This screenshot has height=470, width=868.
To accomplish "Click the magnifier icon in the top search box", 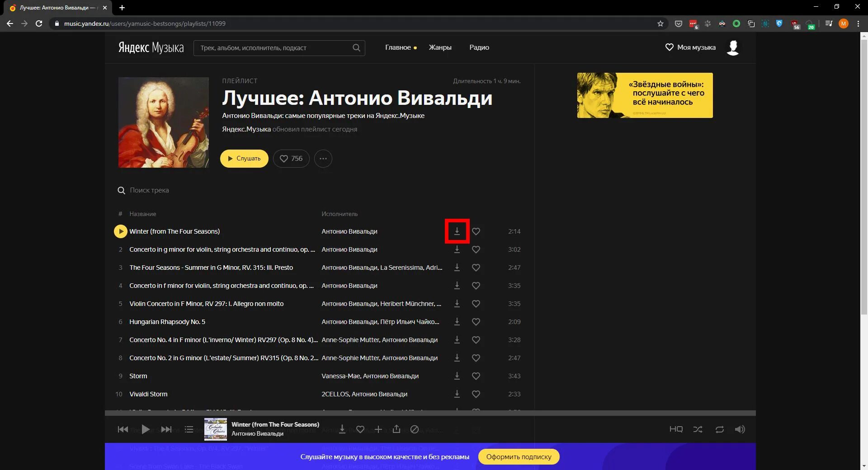I will (357, 48).
